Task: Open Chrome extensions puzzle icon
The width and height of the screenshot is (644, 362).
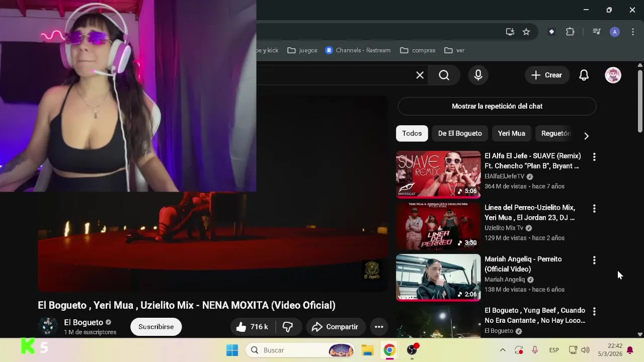Action: 570,32
